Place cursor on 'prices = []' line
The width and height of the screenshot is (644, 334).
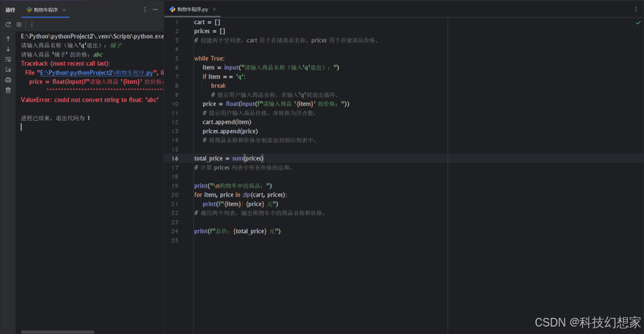pyautogui.click(x=210, y=31)
